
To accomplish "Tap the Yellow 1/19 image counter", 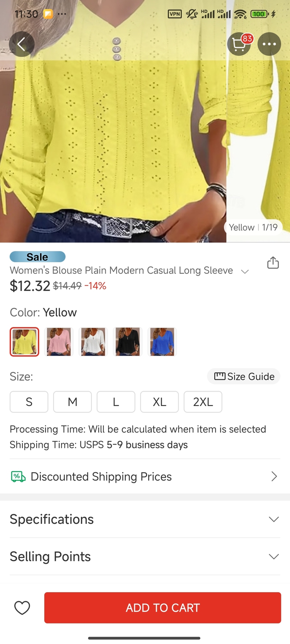I will pyautogui.click(x=253, y=227).
